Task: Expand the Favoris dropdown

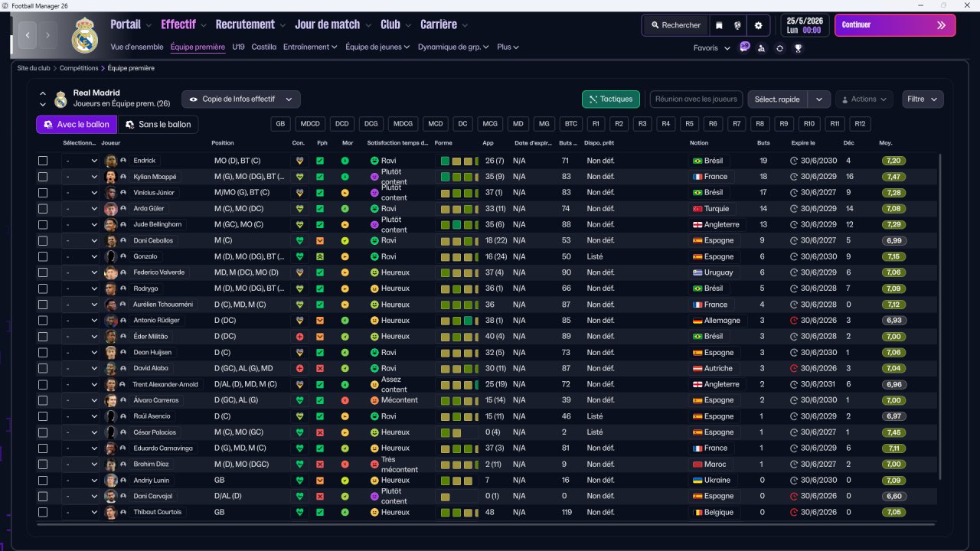Action: click(712, 47)
